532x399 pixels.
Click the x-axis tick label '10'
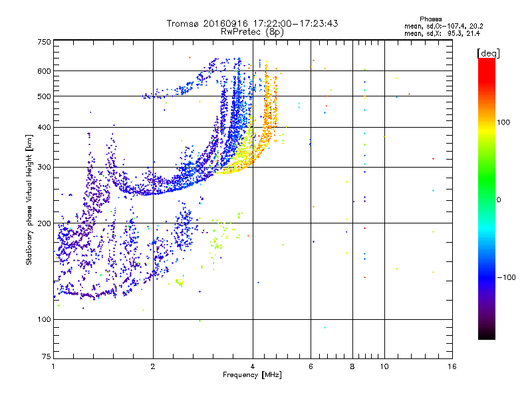point(384,366)
